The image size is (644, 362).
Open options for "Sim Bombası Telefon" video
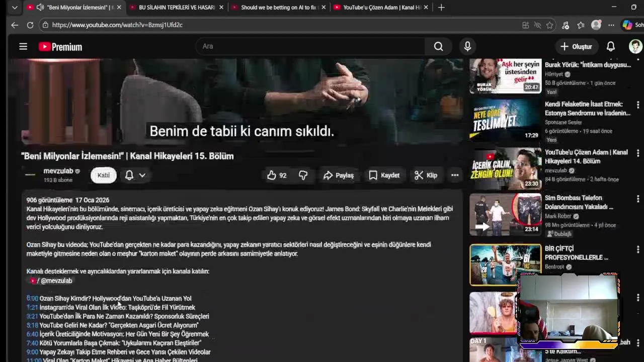click(x=638, y=199)
